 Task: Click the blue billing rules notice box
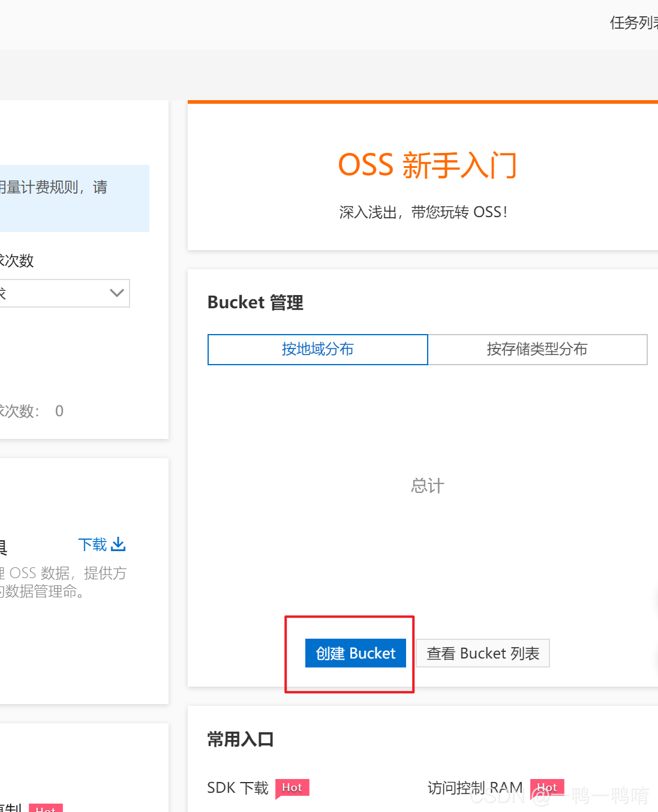(x=72, y=198)
